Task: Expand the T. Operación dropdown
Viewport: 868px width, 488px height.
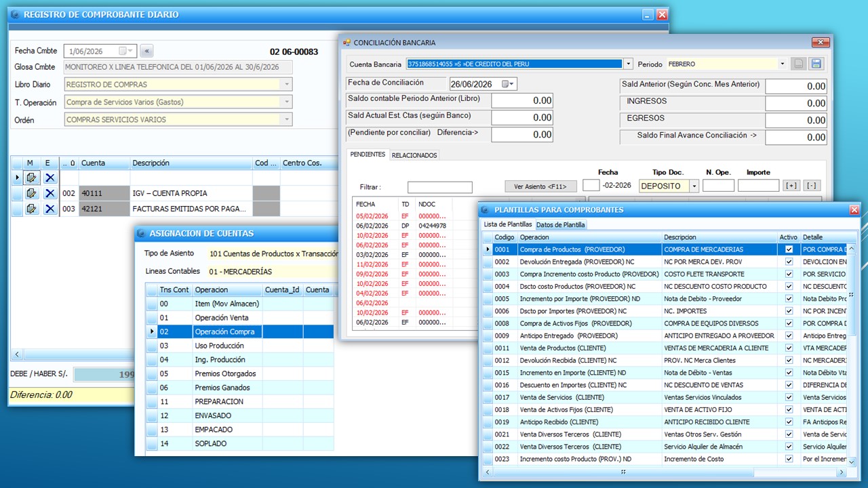Action: click(x=288, y=102)
